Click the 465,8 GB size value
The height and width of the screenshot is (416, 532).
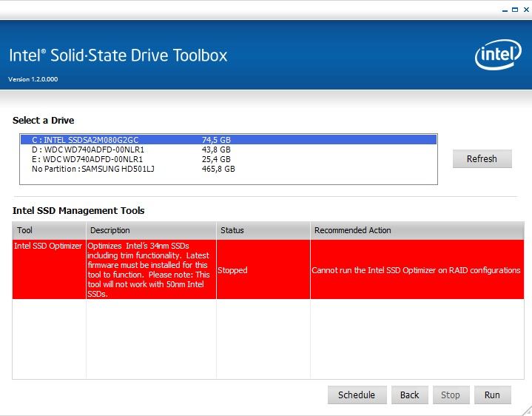coord(218,169)
